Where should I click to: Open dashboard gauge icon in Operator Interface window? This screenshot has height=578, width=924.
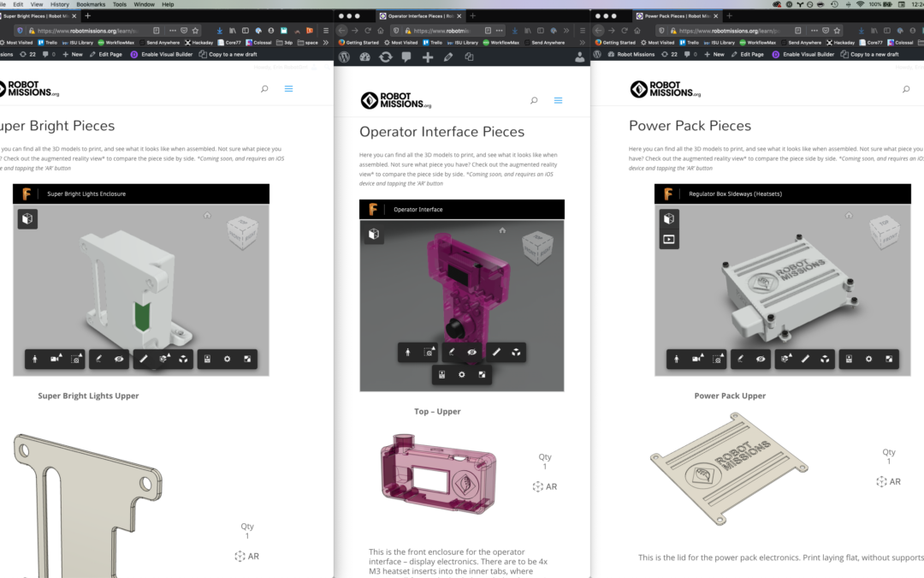364,57
